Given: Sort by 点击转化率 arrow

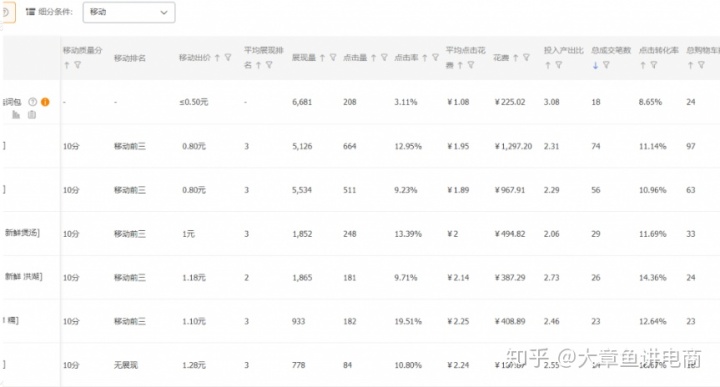Looking at the screenshot, I should coord(643,65).
